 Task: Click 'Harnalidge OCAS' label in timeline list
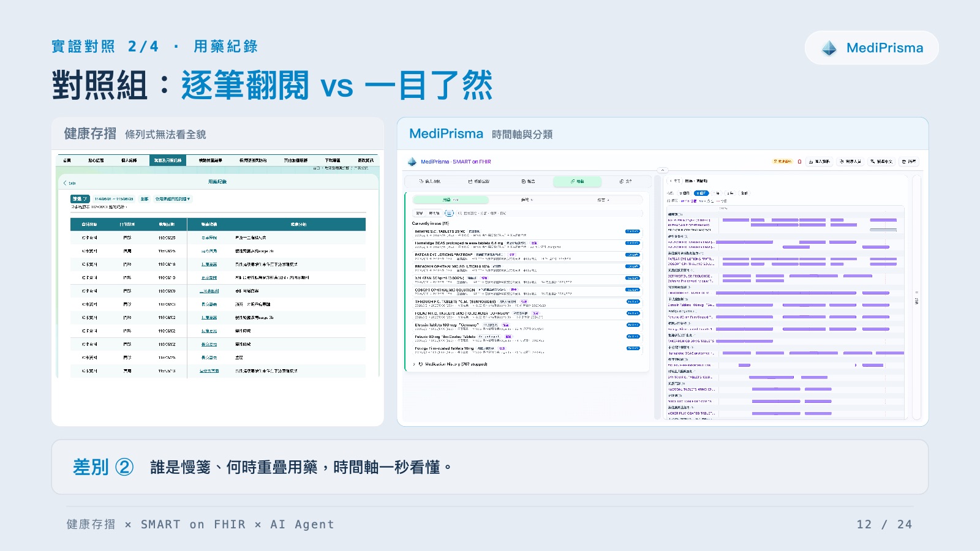coord(691,353)
